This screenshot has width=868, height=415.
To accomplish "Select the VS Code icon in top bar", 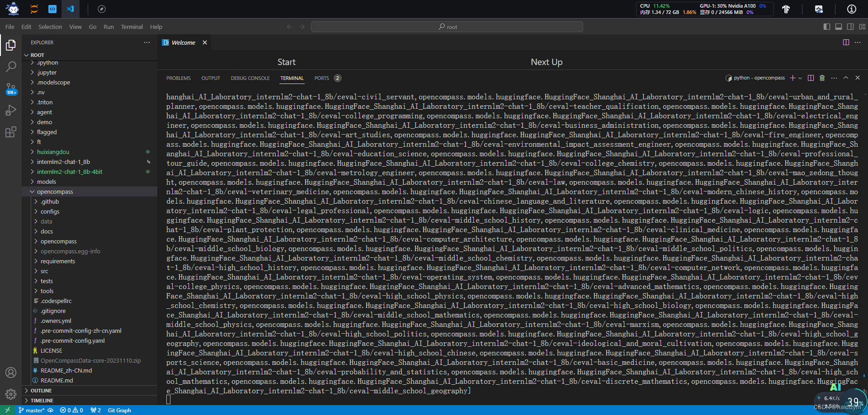I will [71, 9].
